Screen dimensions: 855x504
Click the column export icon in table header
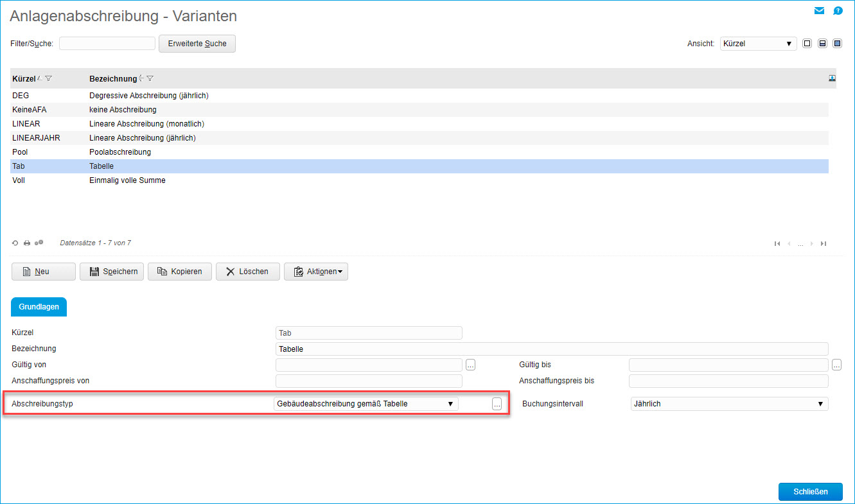pos(833,78)
